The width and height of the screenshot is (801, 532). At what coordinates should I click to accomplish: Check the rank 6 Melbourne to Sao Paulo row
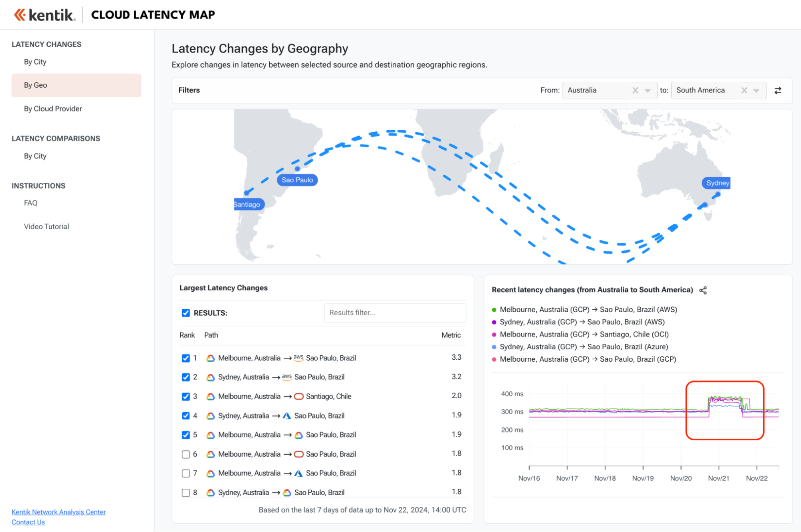pos(186,454)
